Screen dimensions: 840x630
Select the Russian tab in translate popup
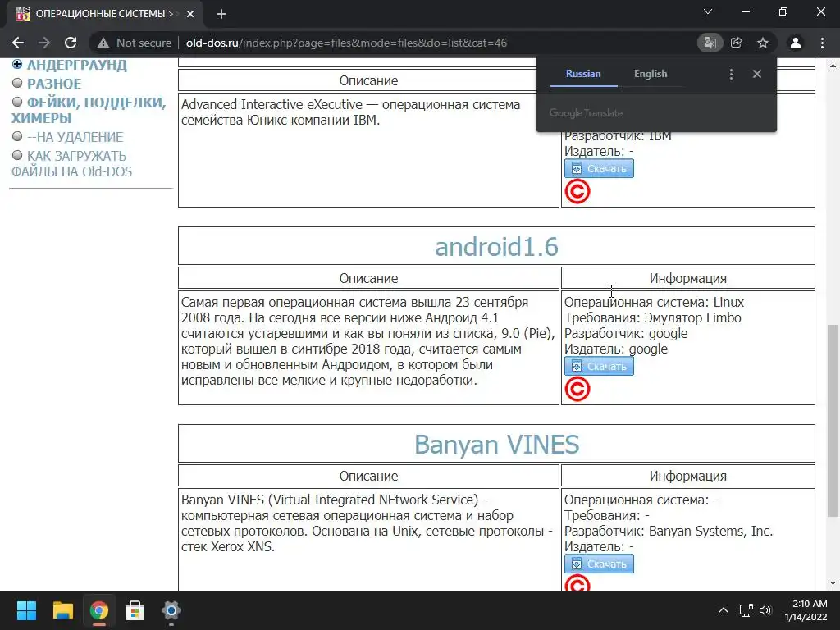click(x=583, y=74)
